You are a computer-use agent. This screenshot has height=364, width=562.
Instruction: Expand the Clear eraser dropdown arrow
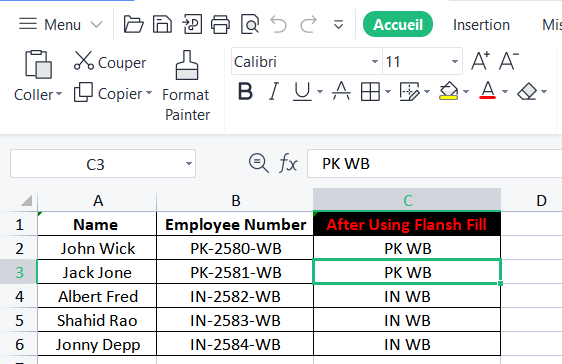click(544, 92)
